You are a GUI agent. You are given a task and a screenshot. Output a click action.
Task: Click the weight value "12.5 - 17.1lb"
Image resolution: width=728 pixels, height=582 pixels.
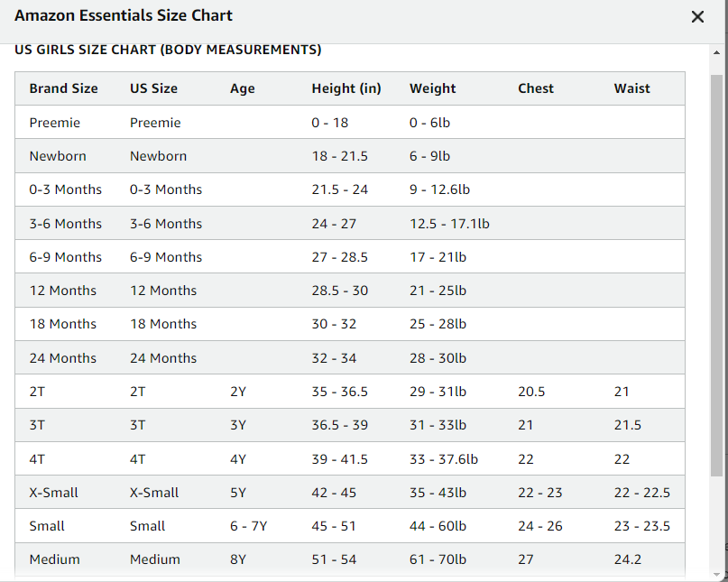coord(449,224)
